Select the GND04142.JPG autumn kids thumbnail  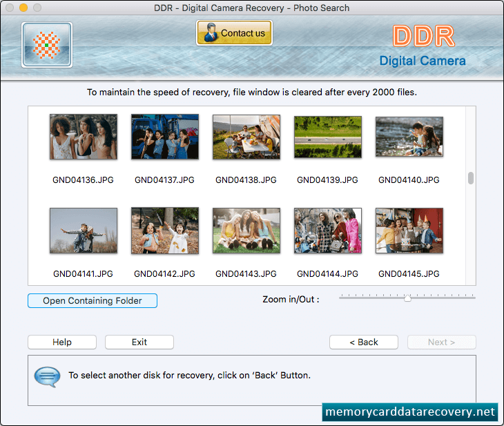(165, 231)
